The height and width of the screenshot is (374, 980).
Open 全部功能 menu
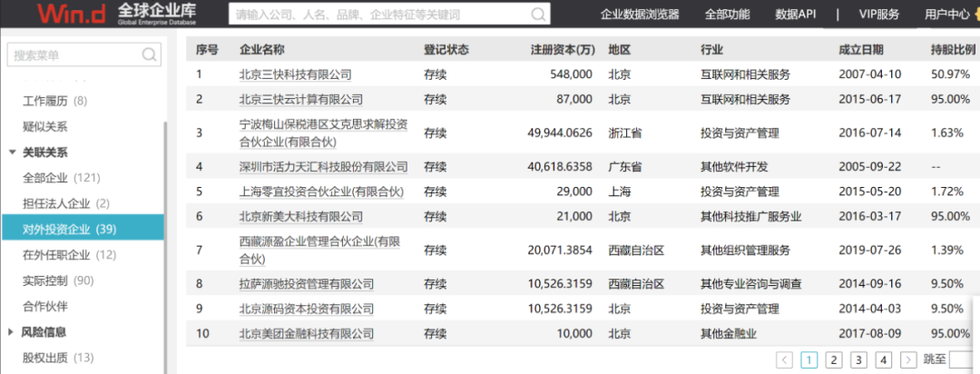pyautogui.click(x=727, y=15)
